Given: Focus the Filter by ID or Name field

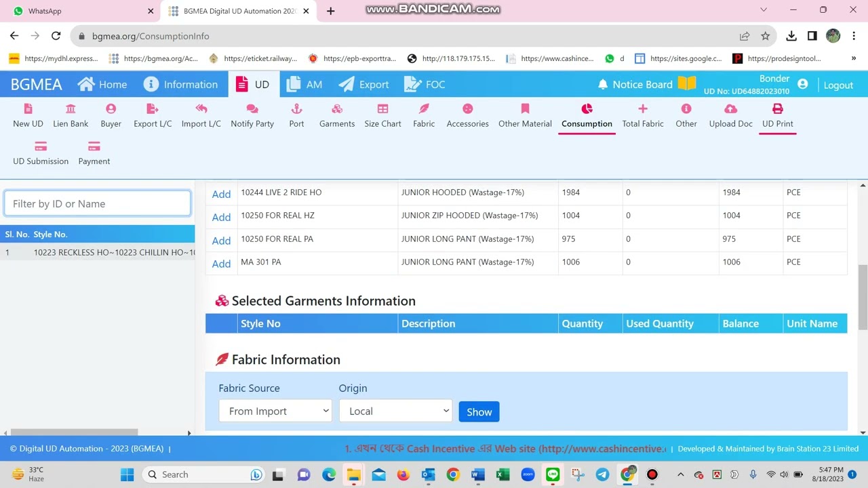Looking at the screenshot, I should coord(97,203).
